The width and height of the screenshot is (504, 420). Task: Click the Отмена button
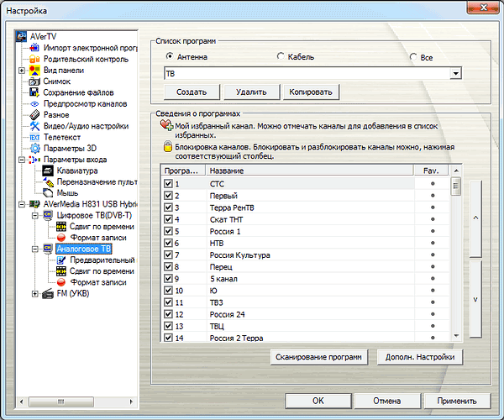(387, 401)
